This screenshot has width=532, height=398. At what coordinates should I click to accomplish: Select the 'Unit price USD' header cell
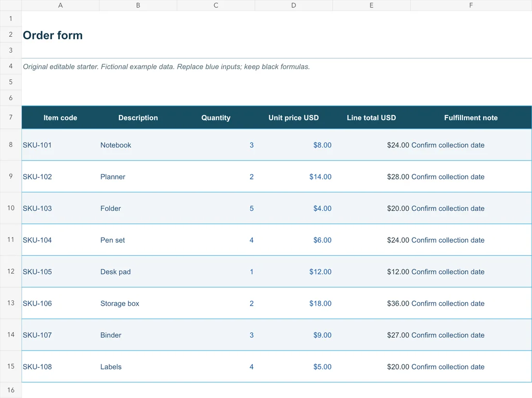point(294,118)
